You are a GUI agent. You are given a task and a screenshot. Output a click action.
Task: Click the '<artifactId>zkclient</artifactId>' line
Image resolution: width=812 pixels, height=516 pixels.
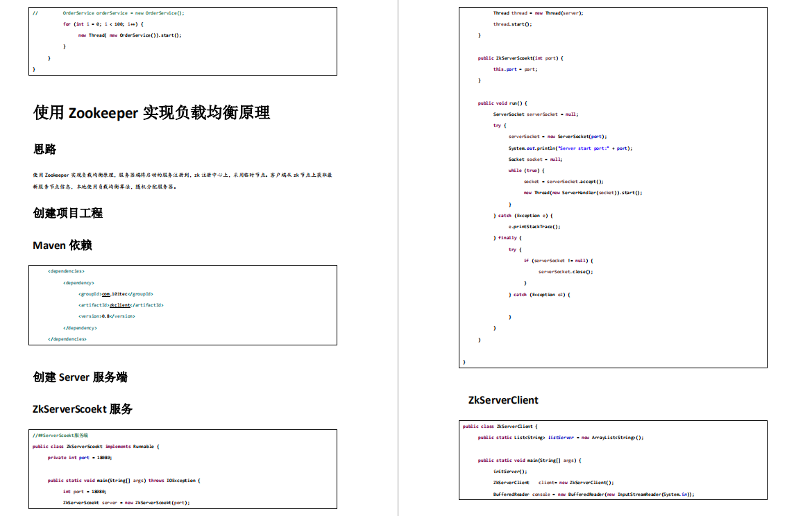(x=121, y=305)
